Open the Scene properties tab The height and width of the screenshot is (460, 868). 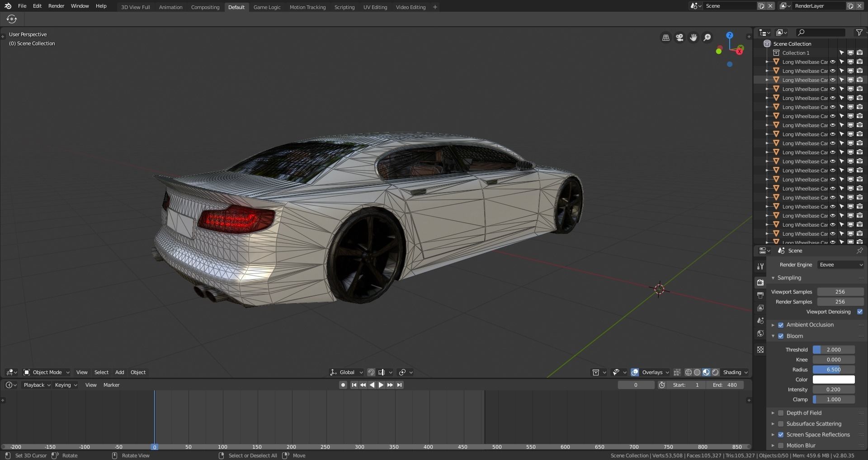click(x=760, y=321)
